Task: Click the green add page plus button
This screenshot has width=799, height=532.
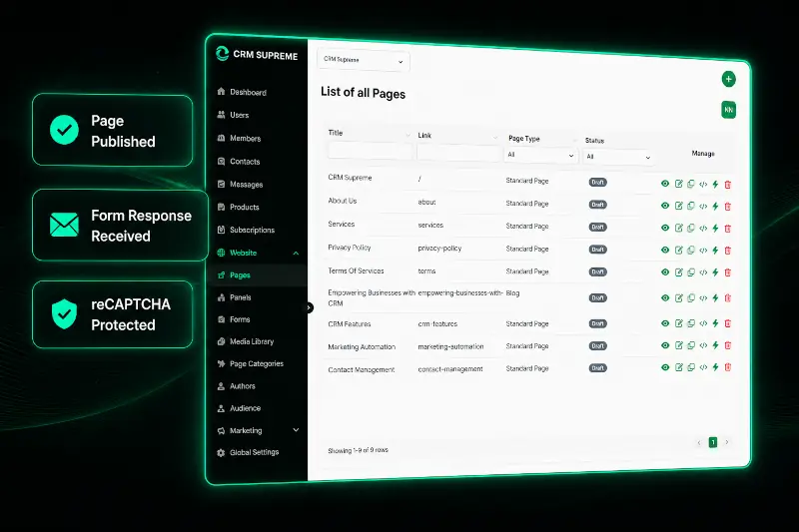Action: point(728,80)
